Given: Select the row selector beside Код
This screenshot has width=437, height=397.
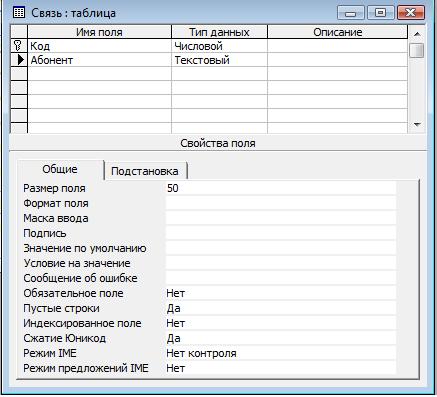Looking at the screenshot, I should click(x=19, y=46).
